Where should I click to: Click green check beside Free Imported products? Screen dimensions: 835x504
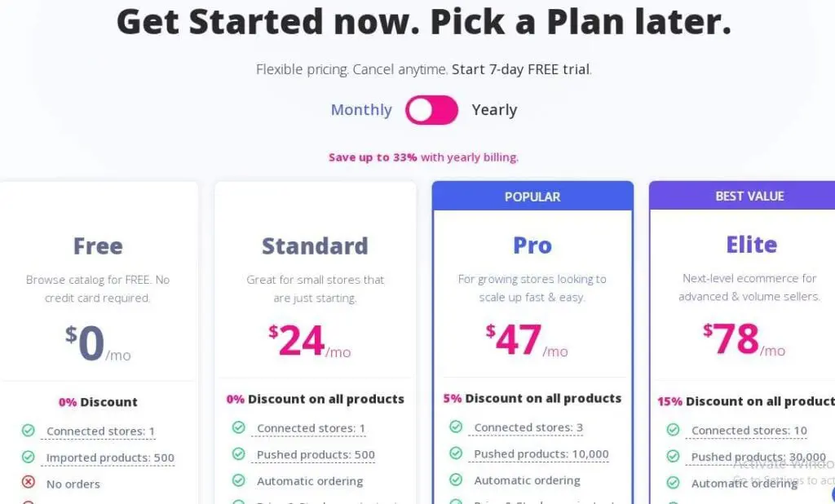click(29, 457)
